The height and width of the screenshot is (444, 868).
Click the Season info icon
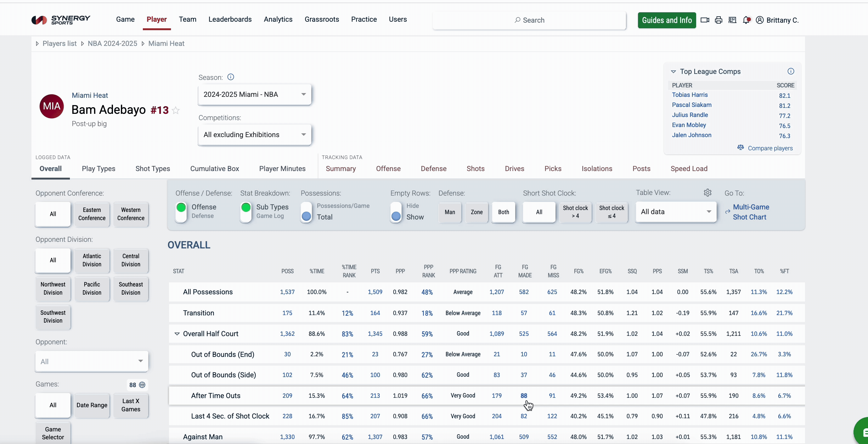[230, 77]
